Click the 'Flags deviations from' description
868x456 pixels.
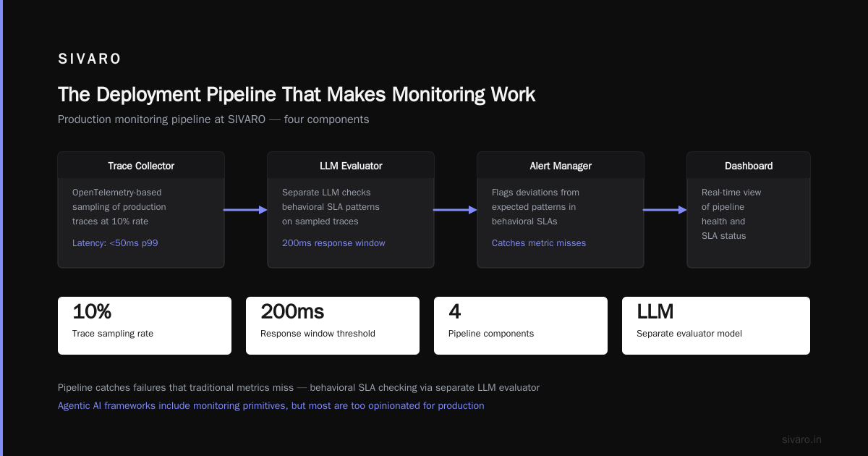pyautogui.click(x=535, y=207)
